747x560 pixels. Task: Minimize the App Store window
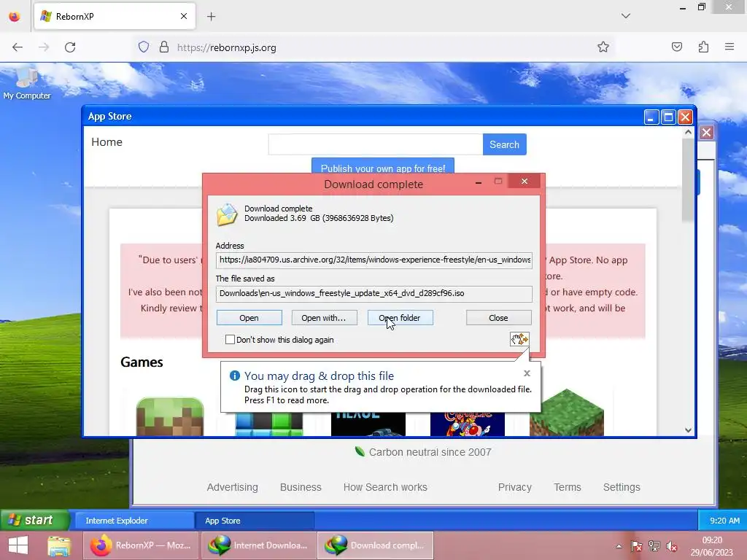point(651,117)
